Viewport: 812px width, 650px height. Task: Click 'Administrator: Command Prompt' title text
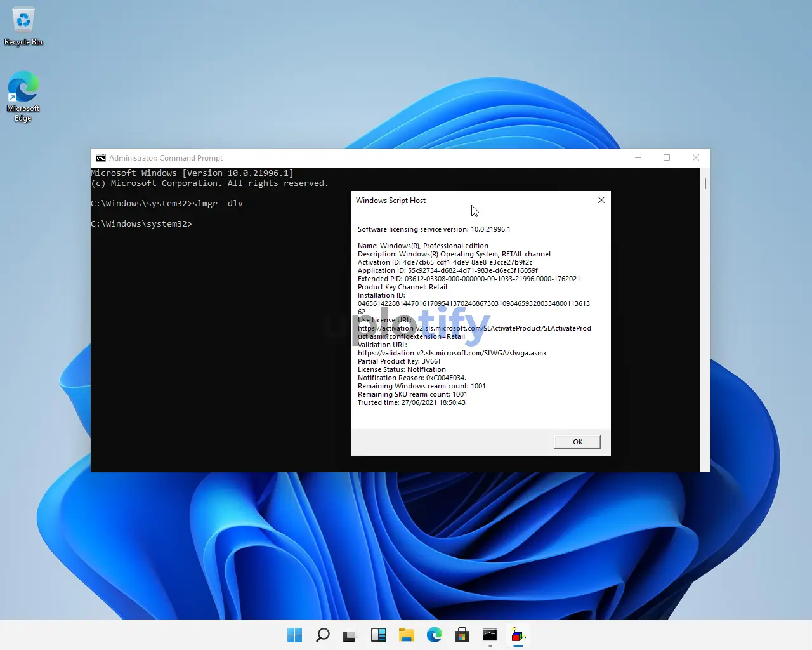coord(166,158)
